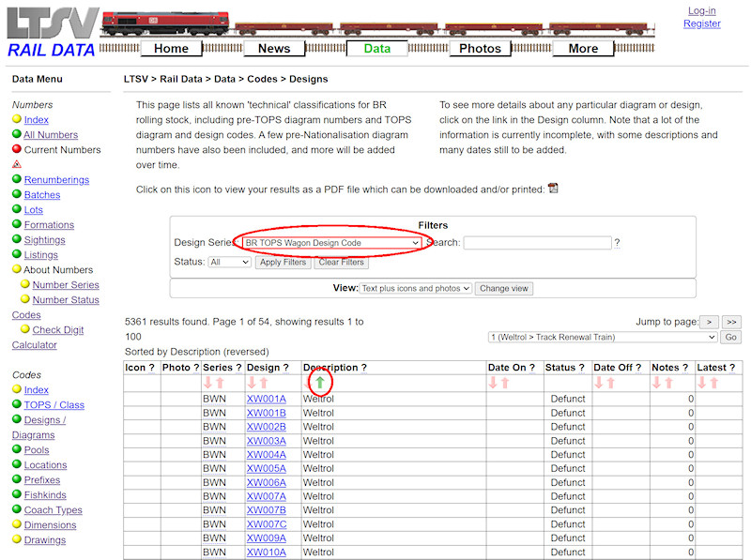The height and width of the screenshot is (560, 751).
Task: Click the green up arrow under Description
Action: 319,383
